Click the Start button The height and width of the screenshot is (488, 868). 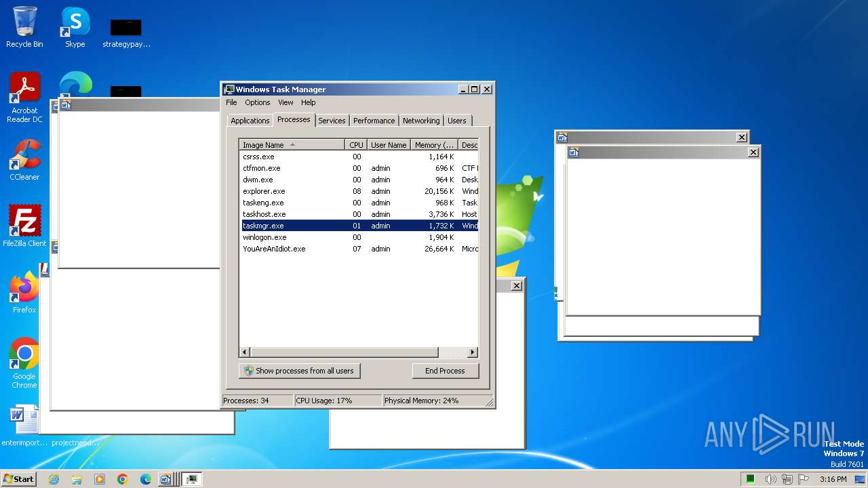(x=18, y=479)
